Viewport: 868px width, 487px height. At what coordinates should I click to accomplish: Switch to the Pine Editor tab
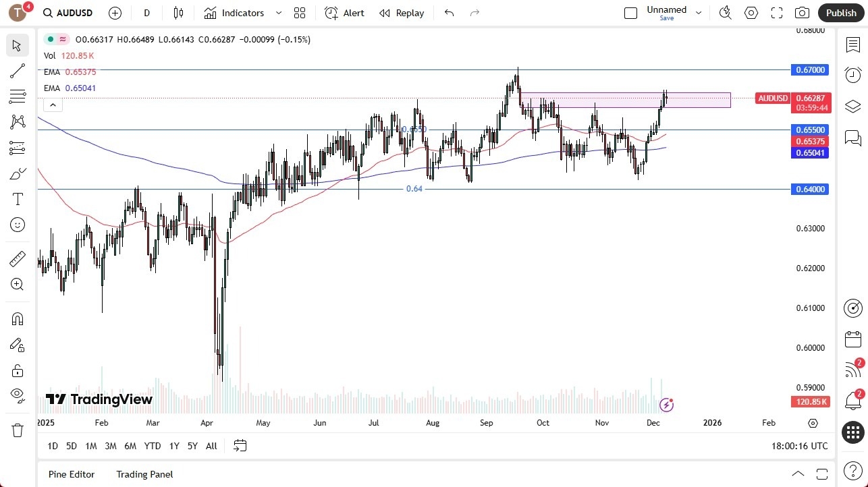pos(71,474)
